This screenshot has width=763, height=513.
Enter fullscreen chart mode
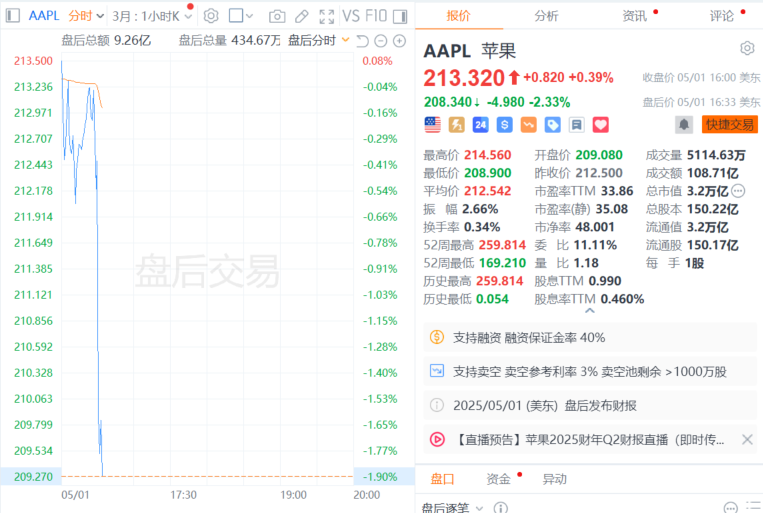coord(326,16)
